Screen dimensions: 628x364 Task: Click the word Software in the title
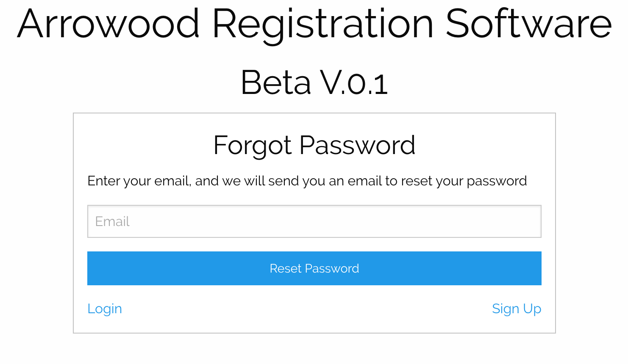pos(528,24)
